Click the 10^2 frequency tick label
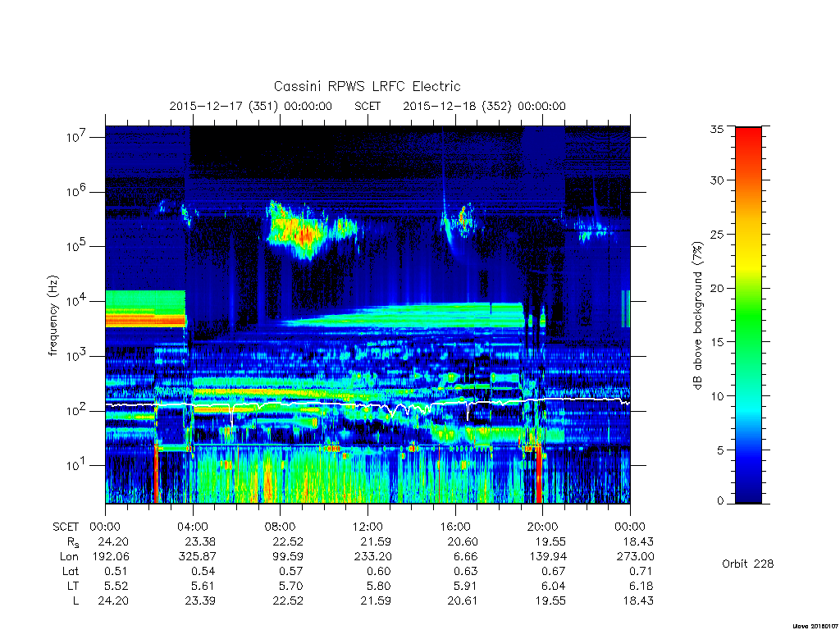 pyautogui.click(x=78, y=410)
